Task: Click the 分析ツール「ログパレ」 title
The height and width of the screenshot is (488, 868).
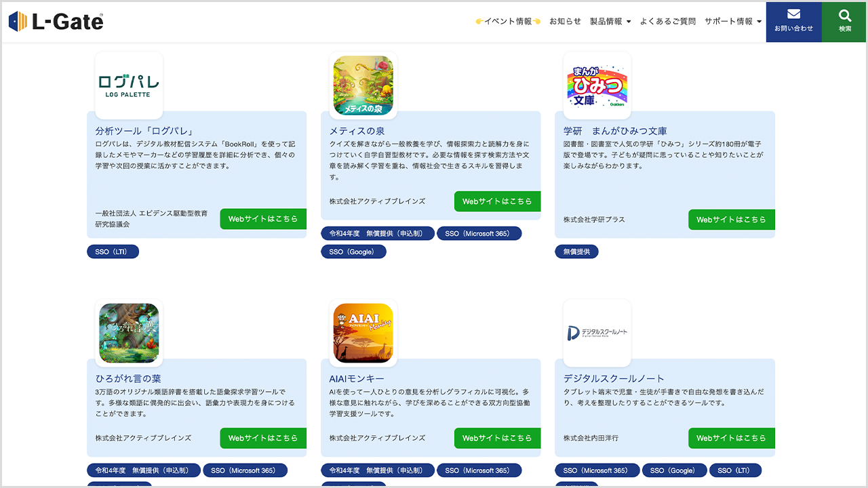Action: (144, 131)
